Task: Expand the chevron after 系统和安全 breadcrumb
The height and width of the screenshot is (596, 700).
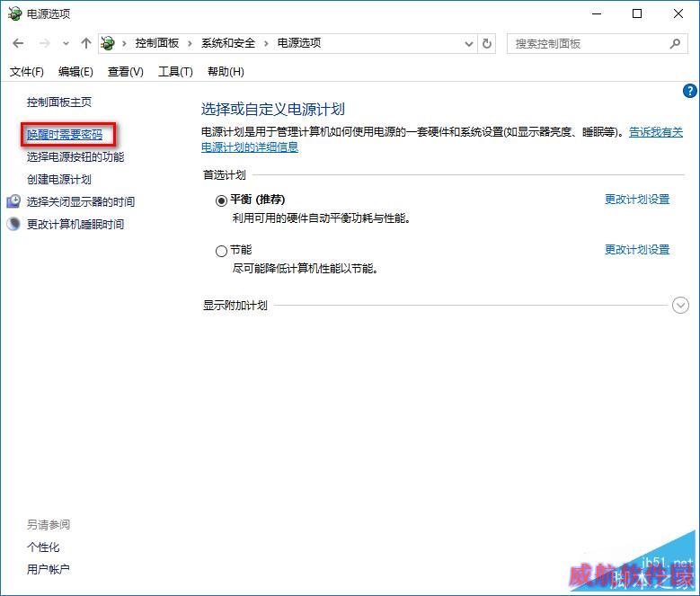Action: tap(266, 44)
